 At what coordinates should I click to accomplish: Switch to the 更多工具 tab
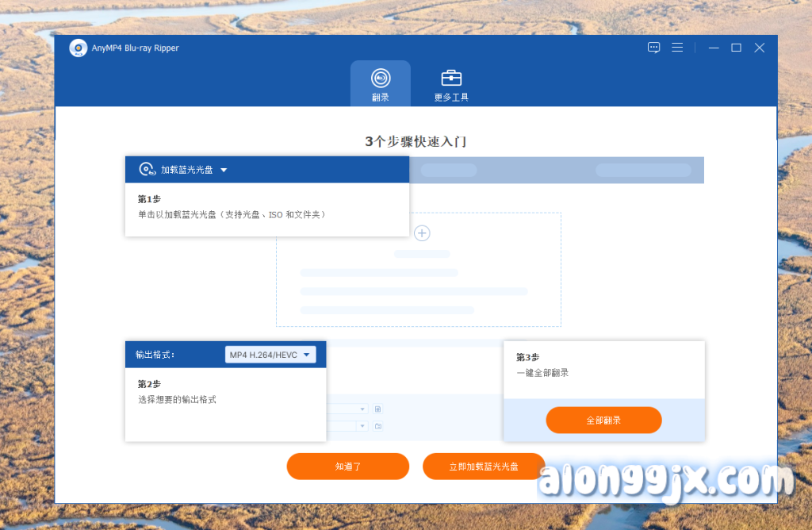coord(451,84)
